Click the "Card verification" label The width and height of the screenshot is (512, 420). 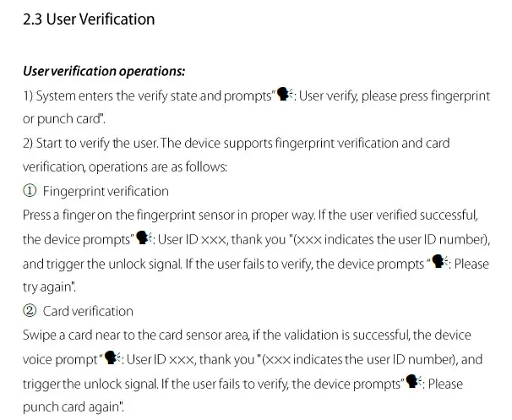tap(88, 311)
